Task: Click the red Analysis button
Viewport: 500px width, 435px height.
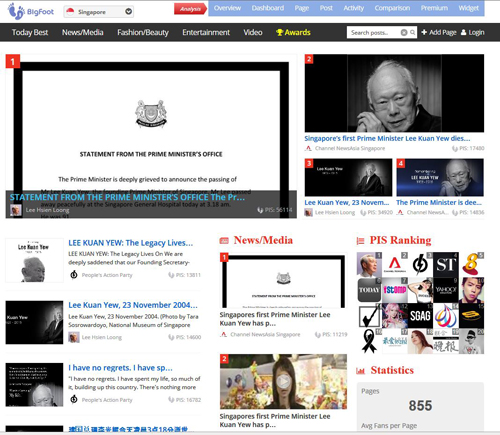Action: (190, 9)
